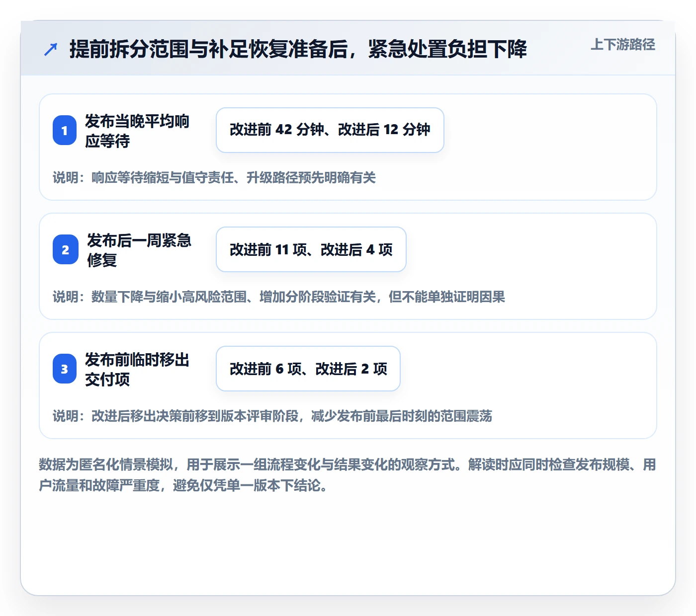
Task: Click the upward arrow icon beside the headline
Action: pos(51,49)
